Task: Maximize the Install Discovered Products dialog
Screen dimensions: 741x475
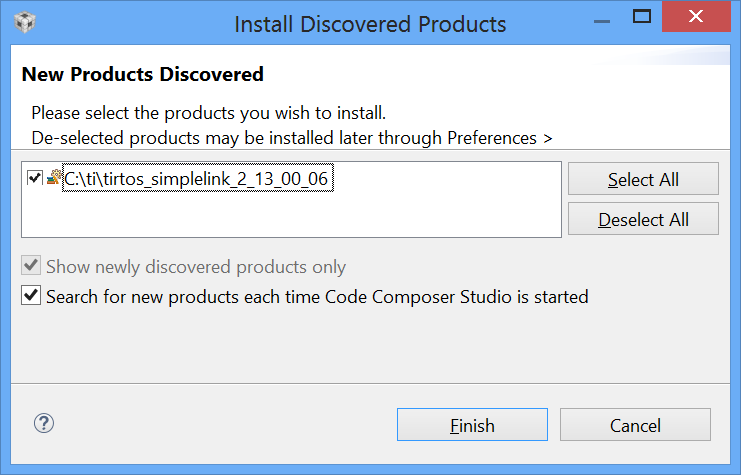Action: pos(643,18)
